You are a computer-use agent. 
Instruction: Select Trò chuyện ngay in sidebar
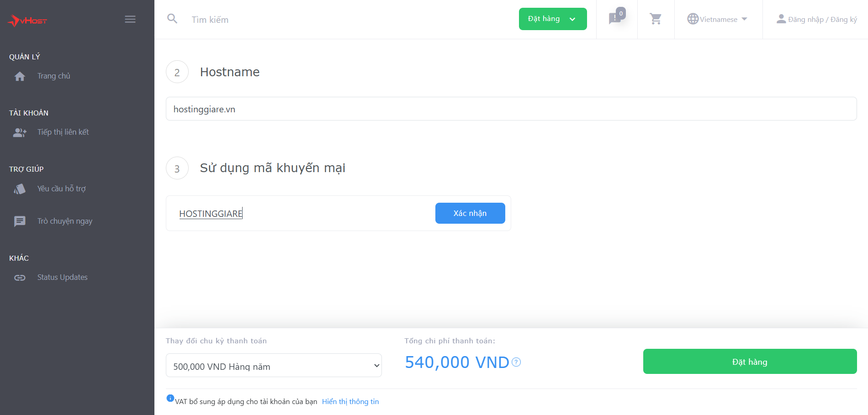(x=64, y=221)
